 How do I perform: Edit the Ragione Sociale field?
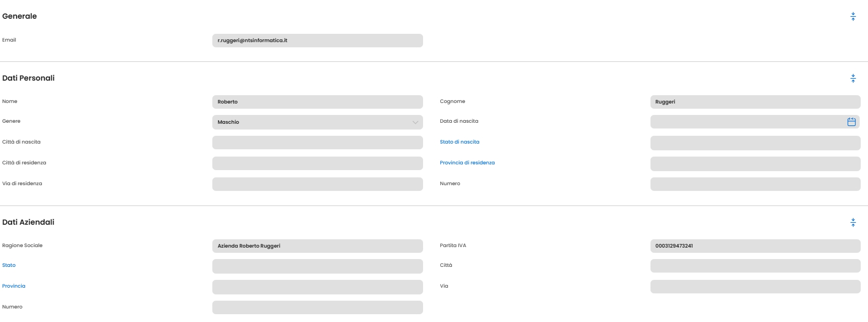[317, 246]
